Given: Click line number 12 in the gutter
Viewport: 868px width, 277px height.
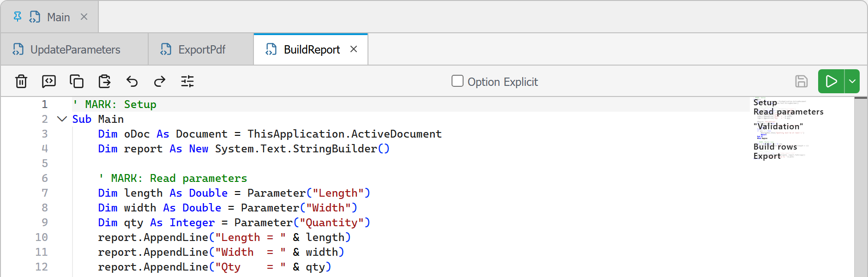Looking at the screenshot, I should (x=42, y=267).
